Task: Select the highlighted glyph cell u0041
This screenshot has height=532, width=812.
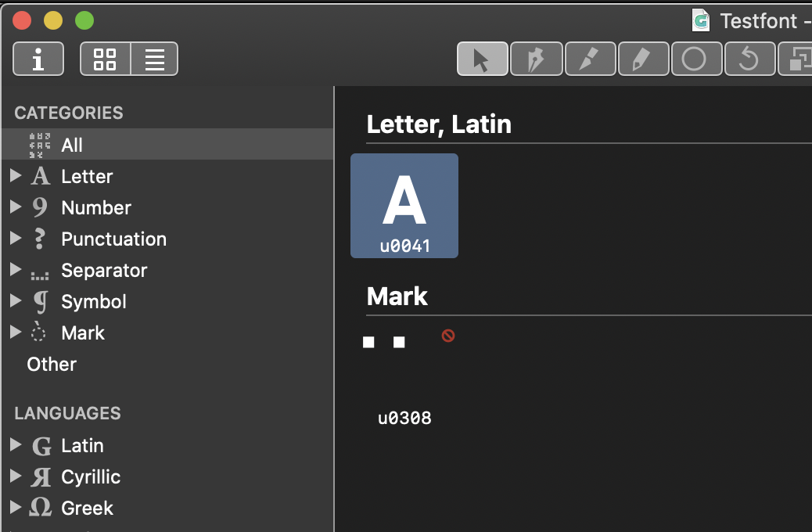Action: (x=404, y=205)
